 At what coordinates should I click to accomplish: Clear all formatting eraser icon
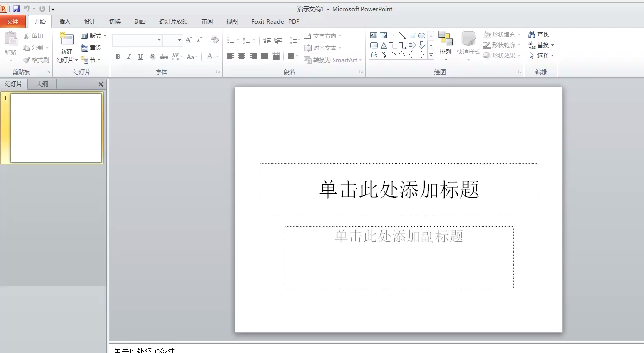tap(215, 40)
